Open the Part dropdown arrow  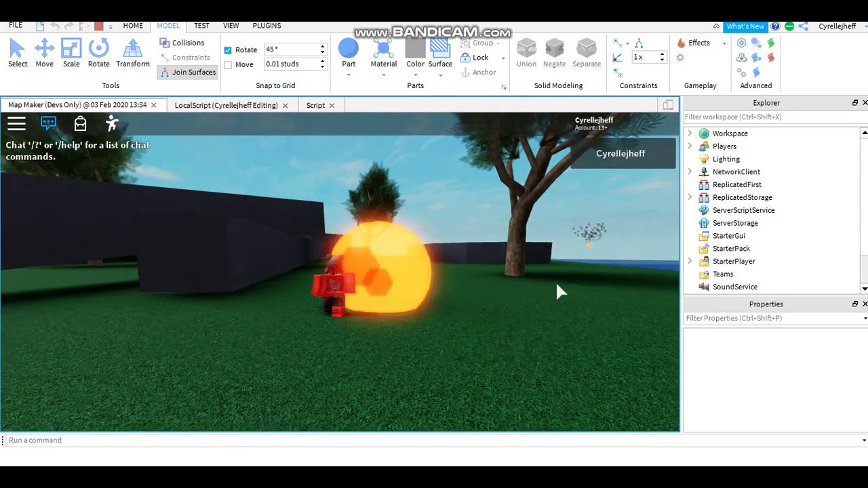pyautogui.click(x=349, y=75)
